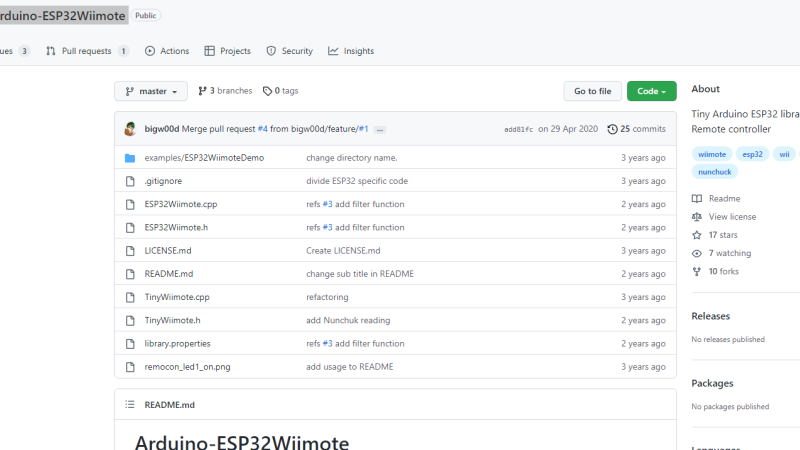Screen dimensions: 800x450
Task: Open the Releases section heading
Action: [x=711, y=316]
